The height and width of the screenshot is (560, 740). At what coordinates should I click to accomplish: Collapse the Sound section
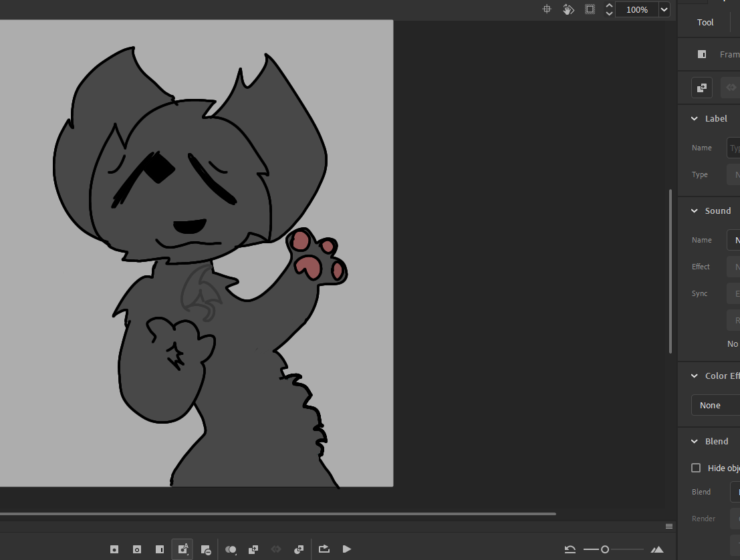(694, 211)
